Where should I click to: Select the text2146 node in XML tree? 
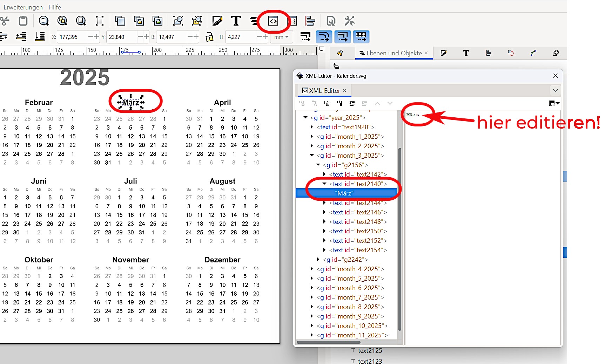point(358,212)
